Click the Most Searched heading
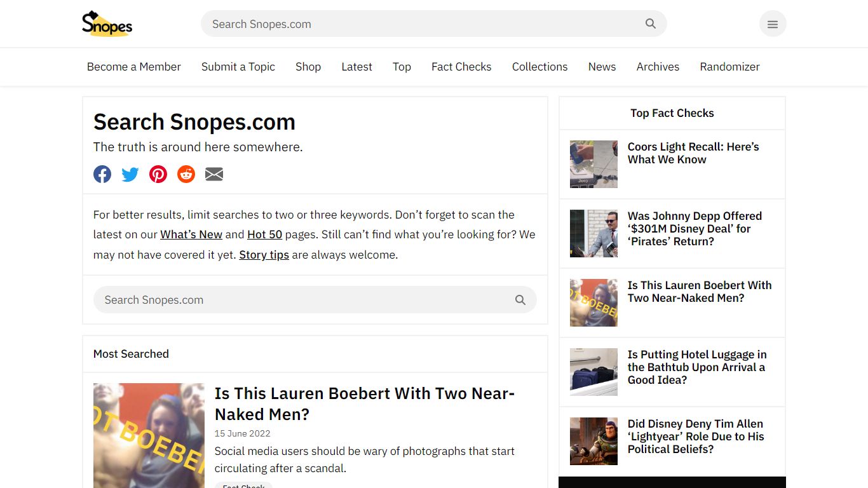Viewport: 868px width, 488px height. pos(131,354)
